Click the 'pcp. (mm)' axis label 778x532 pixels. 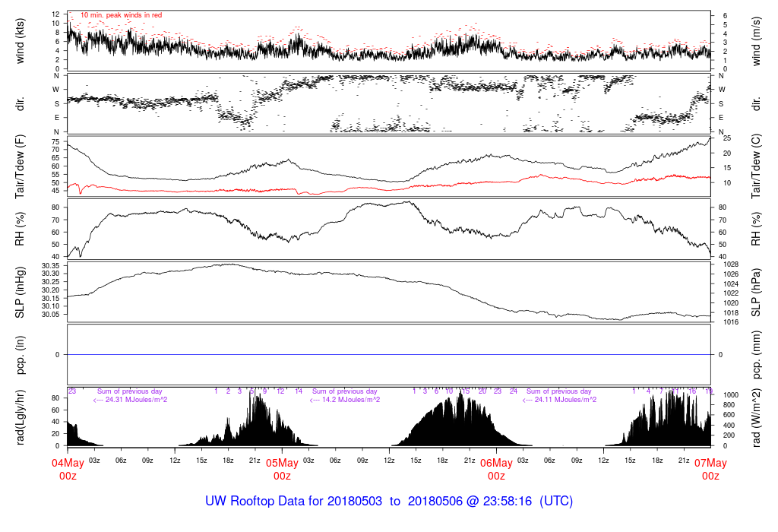tap(756, 354)
